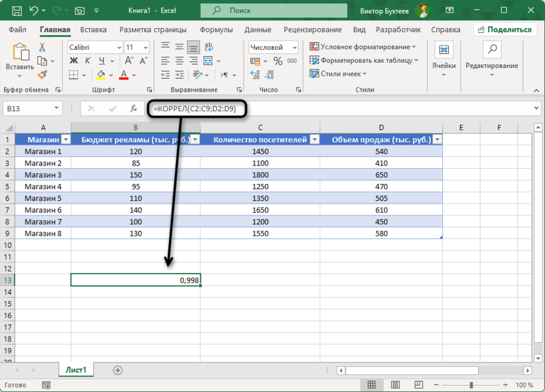The width and height of the screenshot is (545, 392).
Task: Open Условное форматирование menu
Action: [x=363, y=47]
